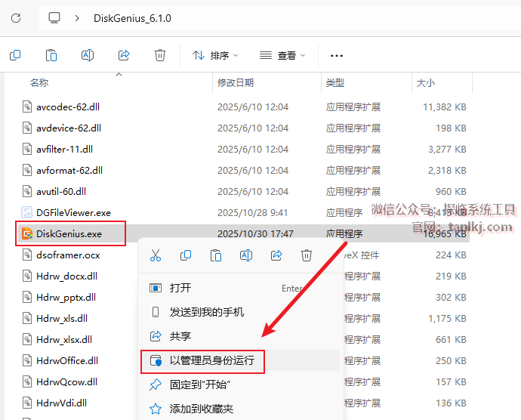Sort by the 大小 column header
The width and height of the screenshot is (521, 420).
pos(426,82)
